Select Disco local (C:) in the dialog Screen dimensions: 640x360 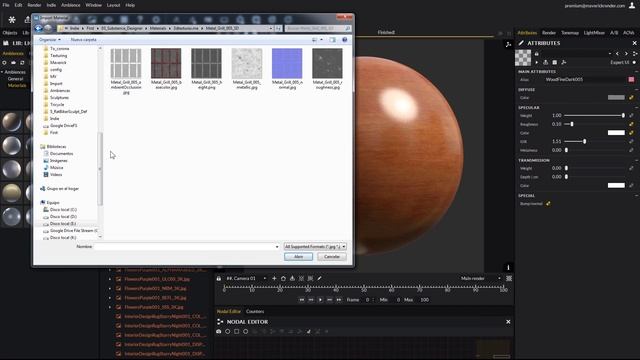[x=63, y=209]
